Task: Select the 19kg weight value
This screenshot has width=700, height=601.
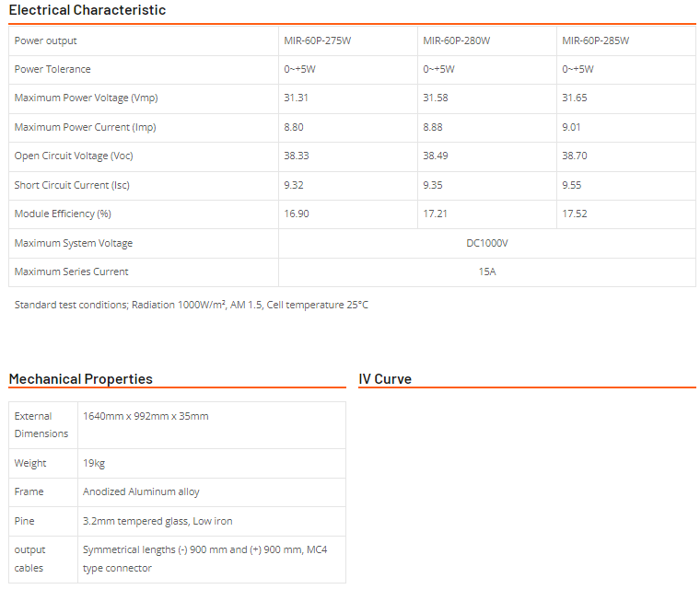Action: (x=94, y=463)
